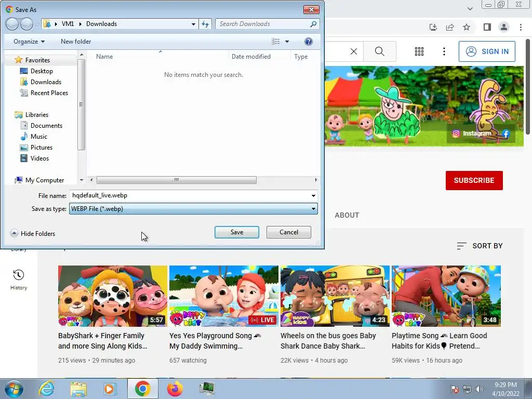
Task: Click the Action Center flag tray icon
Action: click(x=455, y=389)
